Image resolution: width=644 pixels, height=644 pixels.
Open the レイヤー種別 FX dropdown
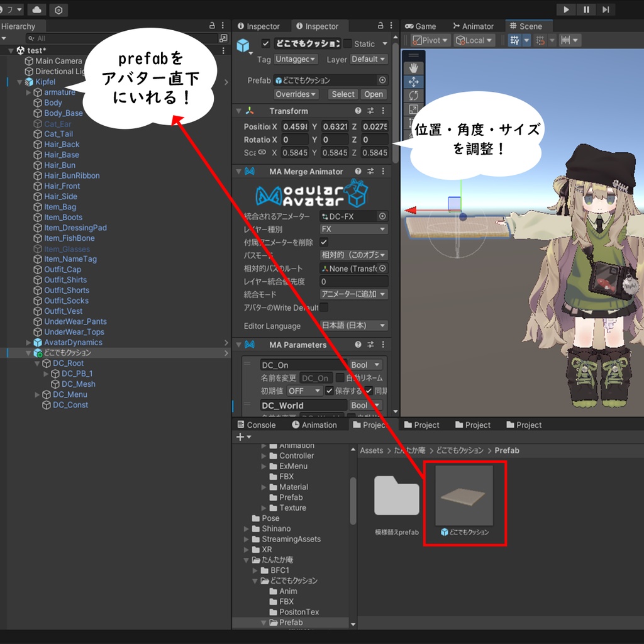click(353, 229)
